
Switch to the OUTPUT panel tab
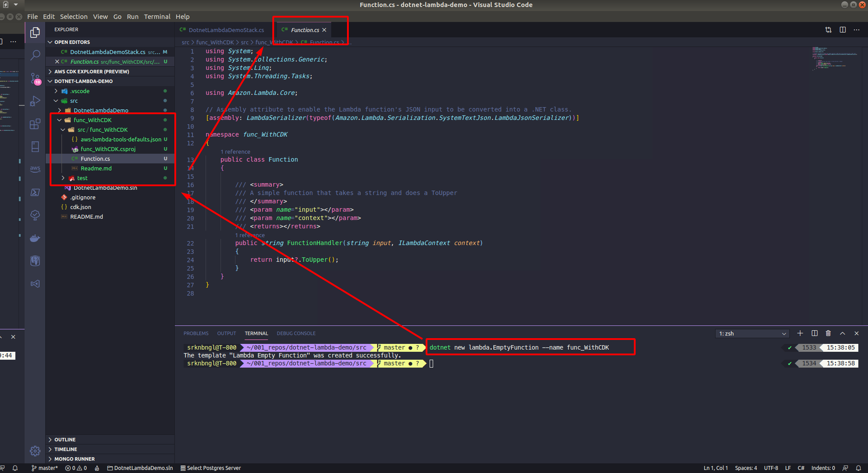(227, 333)
